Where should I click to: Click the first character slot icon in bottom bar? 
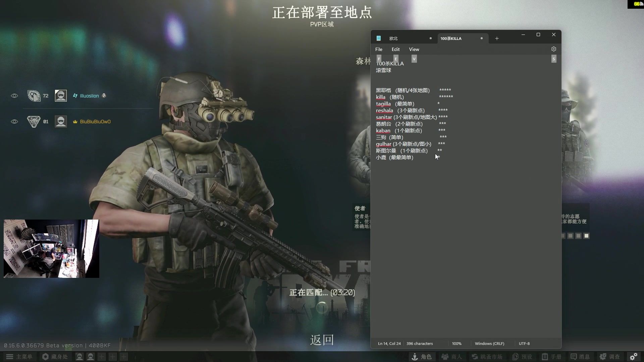pos(79,357)
